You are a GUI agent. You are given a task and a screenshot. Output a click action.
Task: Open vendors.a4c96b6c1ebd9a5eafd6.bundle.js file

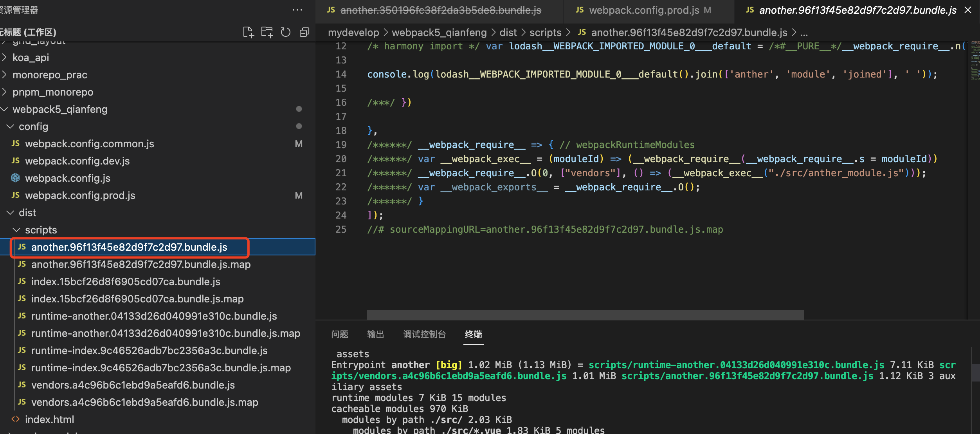click(133, 385)
